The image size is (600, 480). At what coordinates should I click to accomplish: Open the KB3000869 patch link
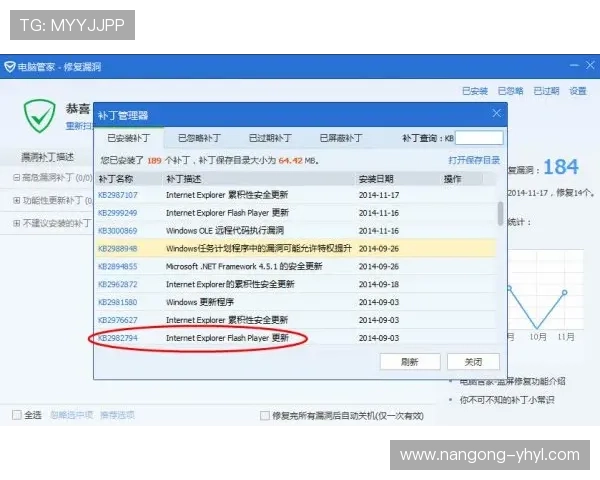point(117,231)
